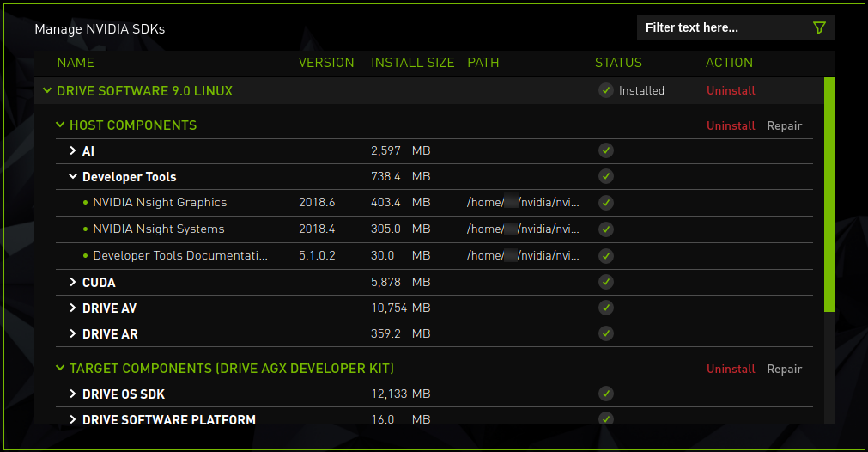This screenshot has height=452, width=868.
Task: Click status checkmark for NVIDIA Nsight Systems
Action: click(606, 229)
